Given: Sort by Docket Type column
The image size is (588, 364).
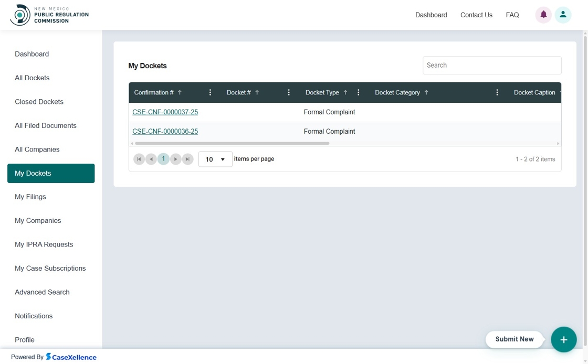Looking at the screenshot, I should [326, 92].
